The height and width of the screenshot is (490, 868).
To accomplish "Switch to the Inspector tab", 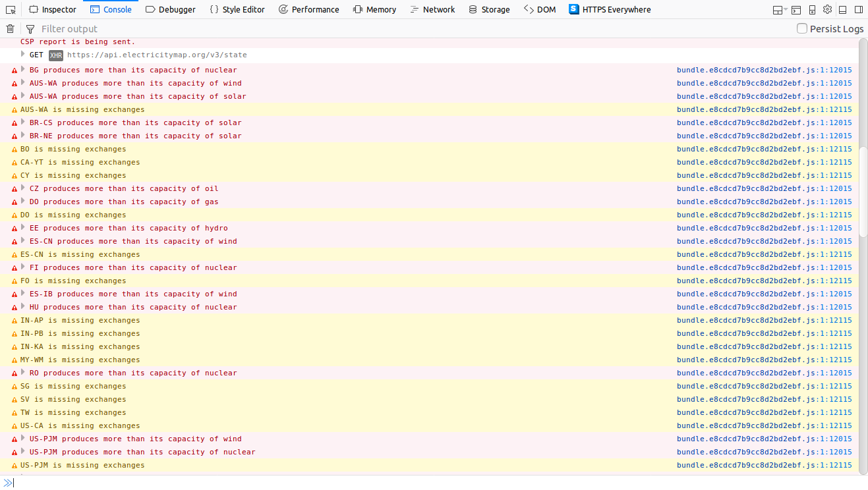I will [53, 10].
